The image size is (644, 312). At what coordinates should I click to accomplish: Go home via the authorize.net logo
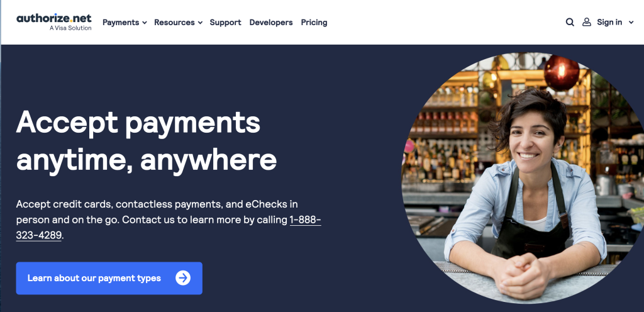coord(54,22)
